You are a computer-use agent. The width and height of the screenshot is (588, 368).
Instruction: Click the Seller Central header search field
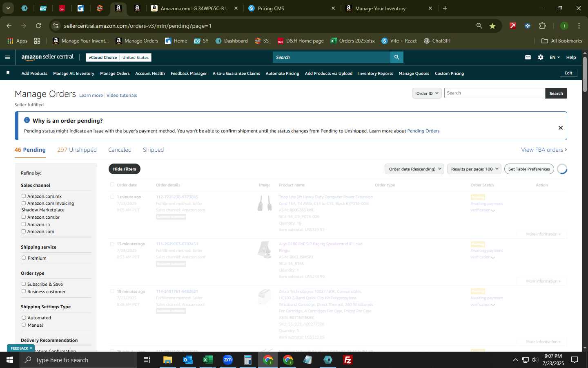pos(332,57)
